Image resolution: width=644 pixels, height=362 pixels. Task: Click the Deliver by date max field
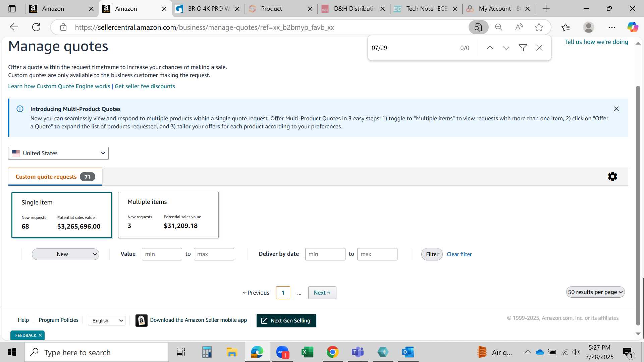(377, 254)
